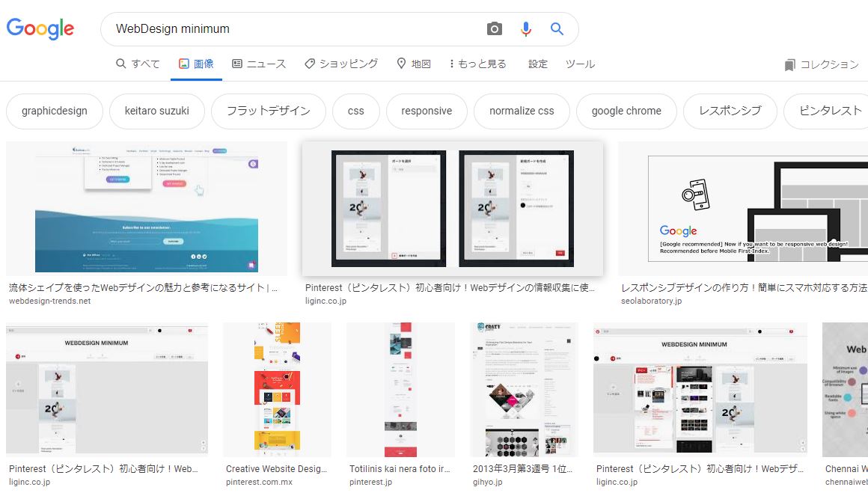Filter results by graphicdesign chip

point(54,111)
